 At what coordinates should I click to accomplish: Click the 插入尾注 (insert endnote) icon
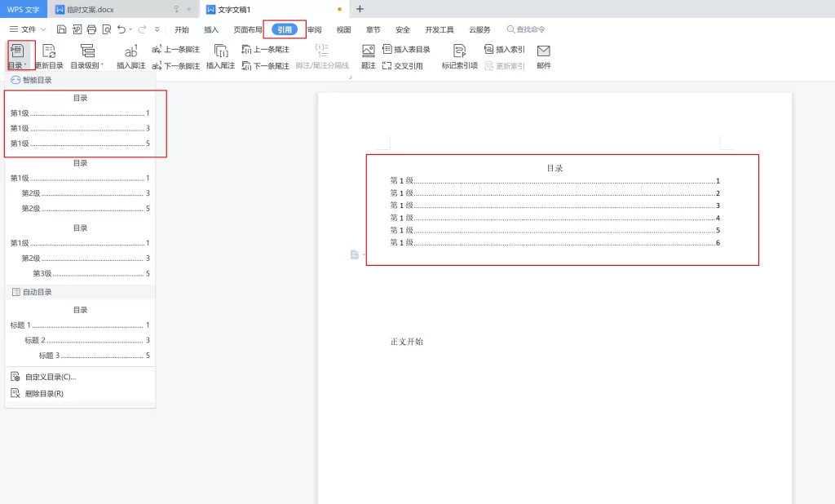220,51
